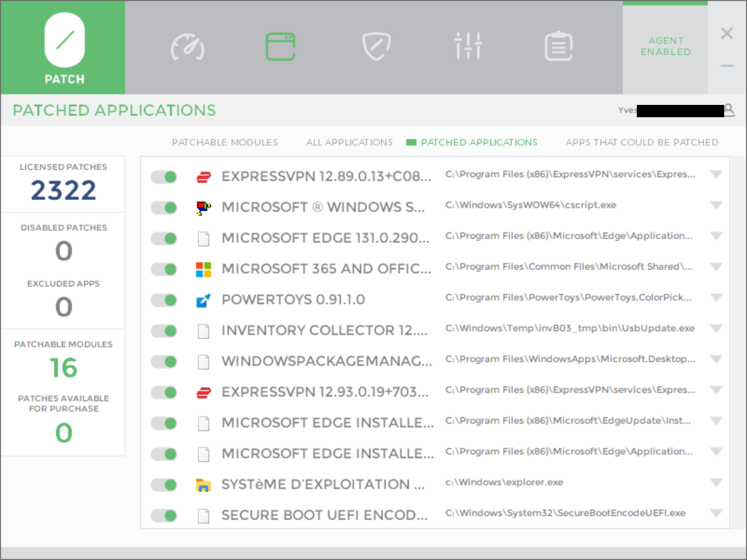Toggle the AGENT ENABLED switch
The height and width of the screenshot is (560, 747).
pos(666,46)
